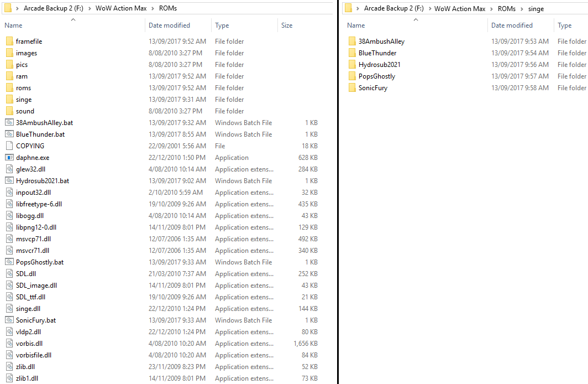Go to WoW Action Max breadcrumb in singe window
588x384 pixels.
pyautogui.click(x=460, y=8)
